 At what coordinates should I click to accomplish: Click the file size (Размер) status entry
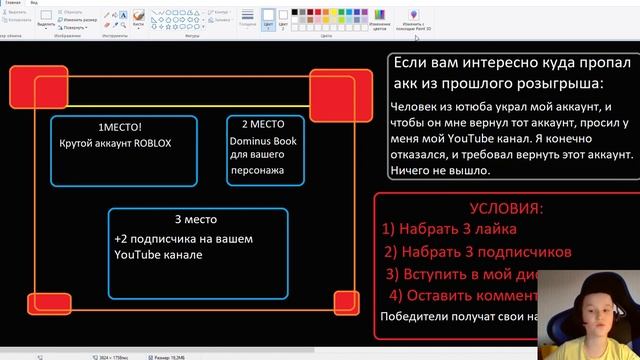click(x=167, y=357)
